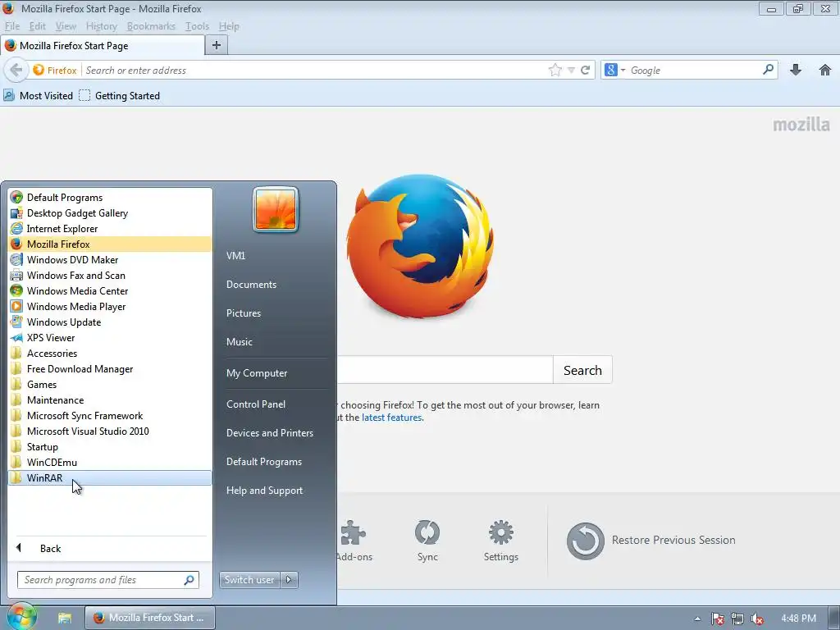
Task: Open Devices and Printers
Action: click(270, 433)
